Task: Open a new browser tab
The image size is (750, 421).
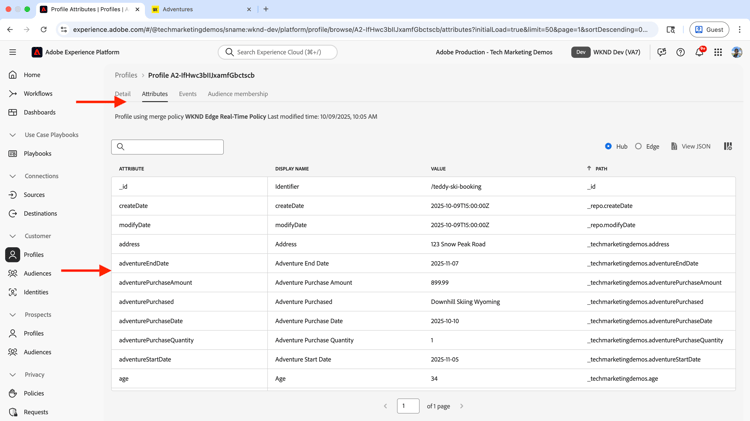Action: click(266, 9)
